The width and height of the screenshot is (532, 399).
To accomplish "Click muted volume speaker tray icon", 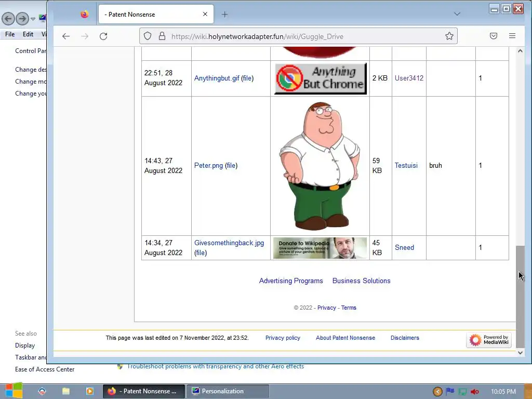I will click(475, 392).
